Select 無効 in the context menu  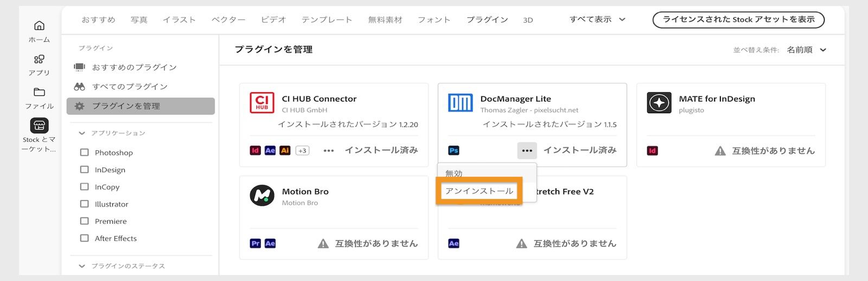pos(454,174)
